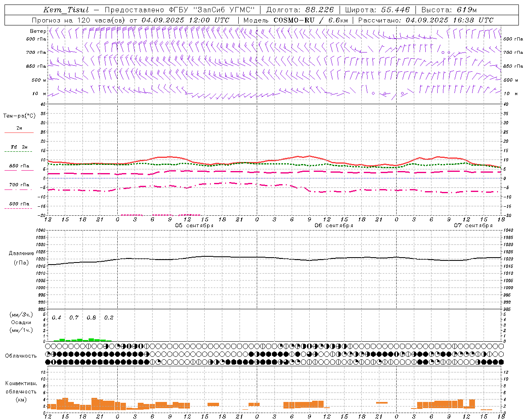This screenshot has width=525, height=420.
Task: Click the "07 сентября" date label
Action: tap(473, 226)
